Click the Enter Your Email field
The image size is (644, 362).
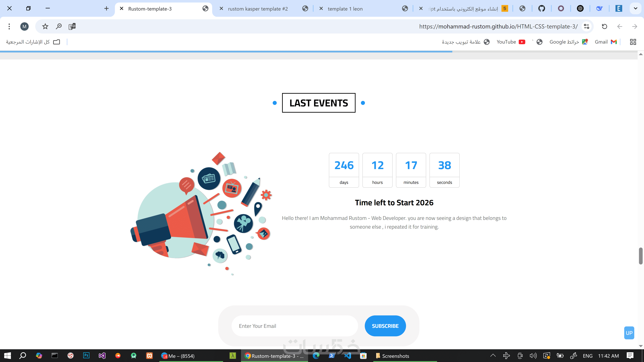tap(294, 326)
